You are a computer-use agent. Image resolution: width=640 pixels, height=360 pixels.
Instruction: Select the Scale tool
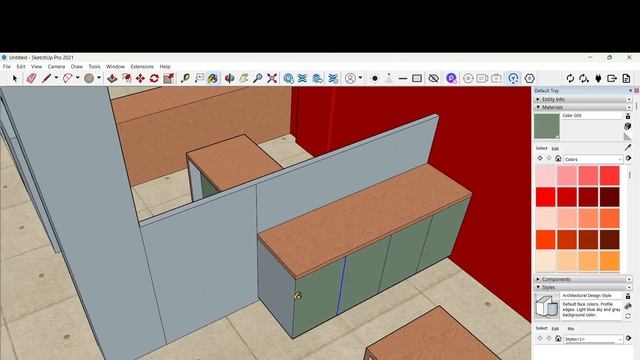(x=169, y=78)
